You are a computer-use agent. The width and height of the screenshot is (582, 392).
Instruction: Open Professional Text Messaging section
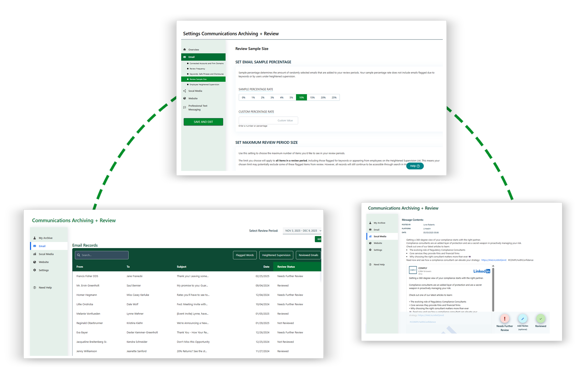click(198, 107)
